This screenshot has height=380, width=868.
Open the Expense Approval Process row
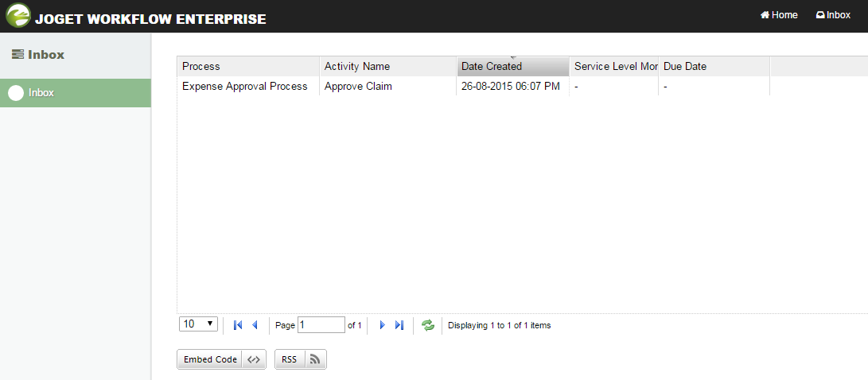point(244,87)
